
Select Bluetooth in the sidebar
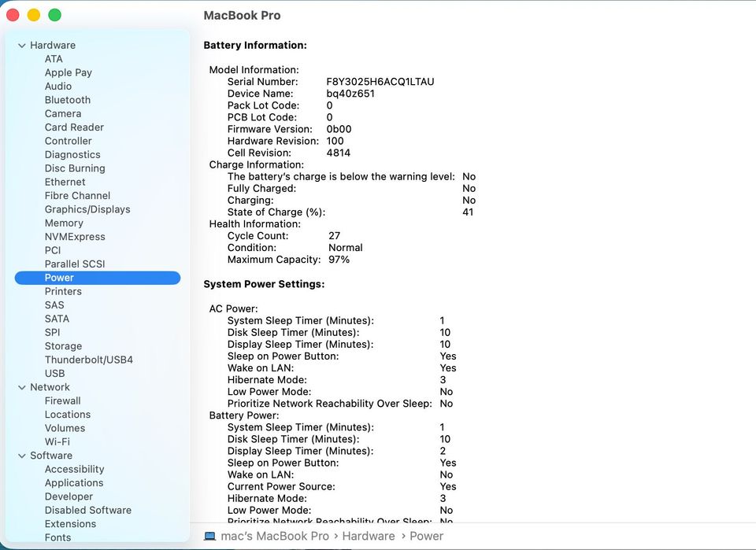68,100
